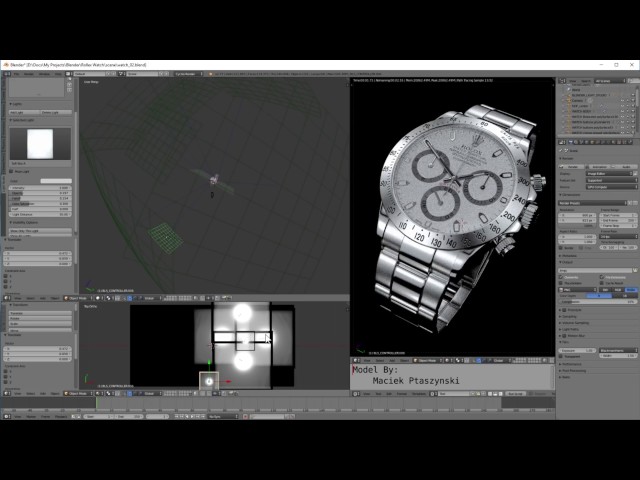This screenshot has height=480, width=640.
Task: Click the output path input field
Action: pyautogui.click(x=595, y=270)
